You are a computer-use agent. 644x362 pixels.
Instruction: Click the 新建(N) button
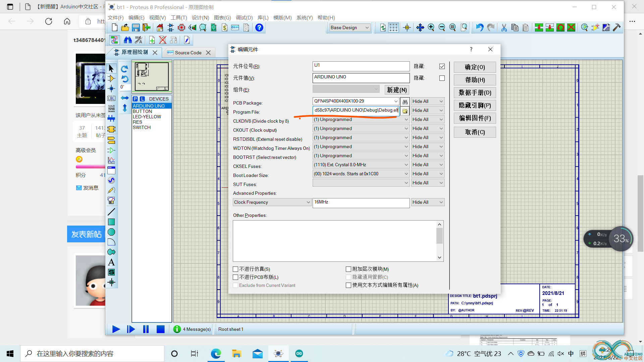[397, 90]
